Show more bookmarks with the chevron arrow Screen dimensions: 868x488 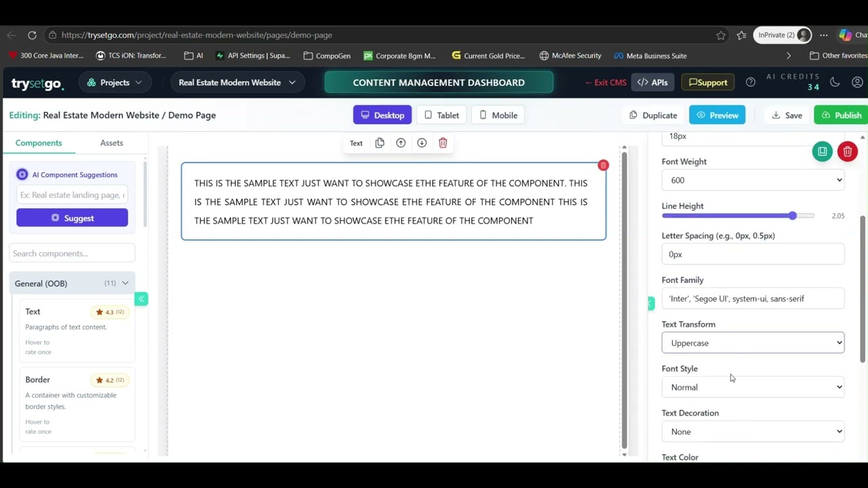[x=788, y=56]
